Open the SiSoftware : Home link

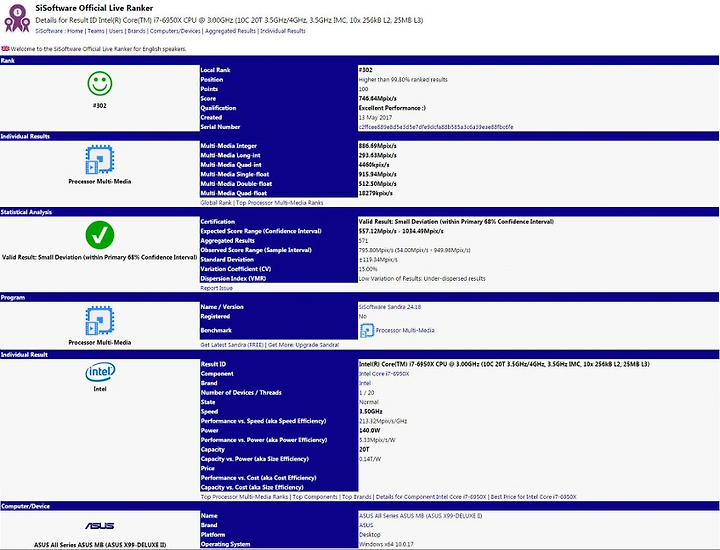pyautogui.click(x=59, y=31)
